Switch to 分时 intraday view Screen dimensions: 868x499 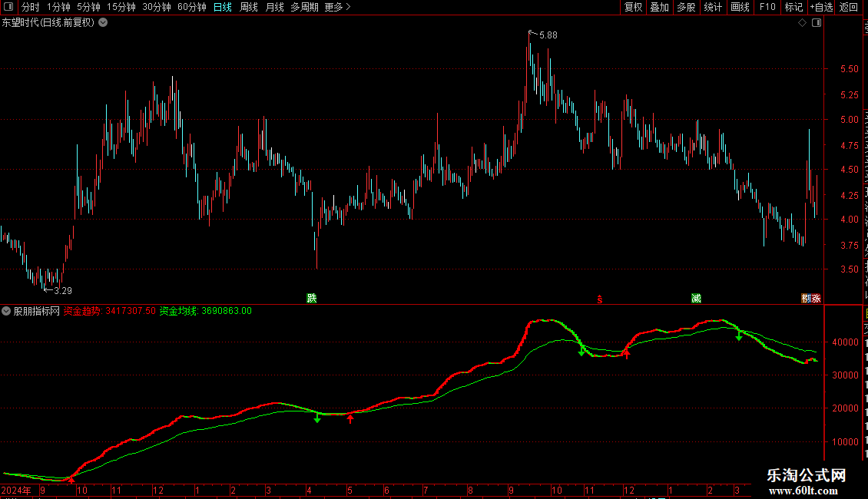tap(31, 7)
